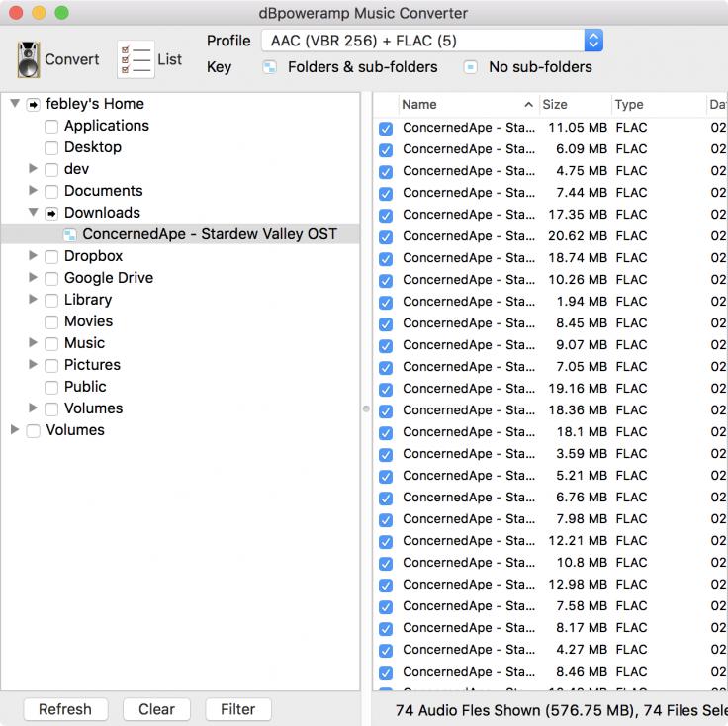Select the Movies folder in tree

[x=88, y=321]
